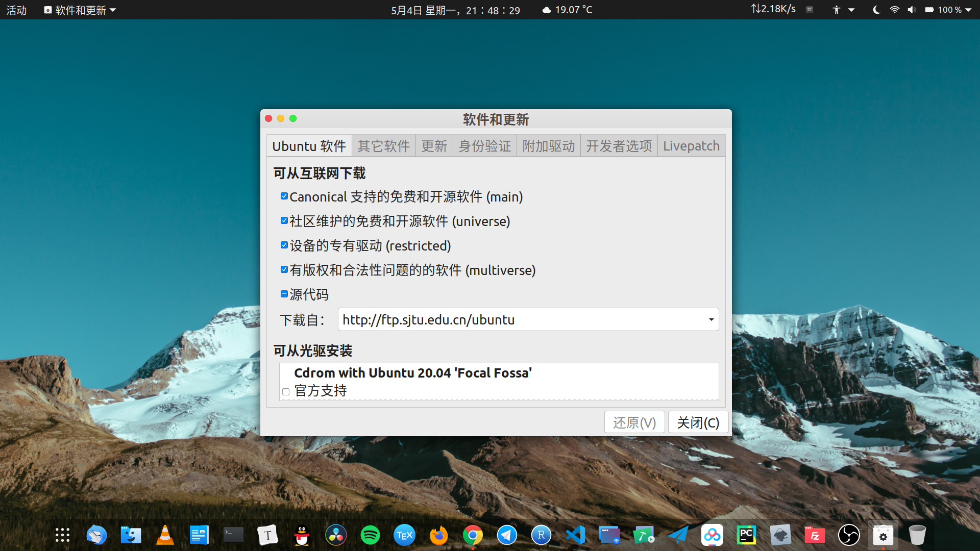Open Firefox browser in dock
Viewport: 980px width, 551px height.
tap(438, 535)
